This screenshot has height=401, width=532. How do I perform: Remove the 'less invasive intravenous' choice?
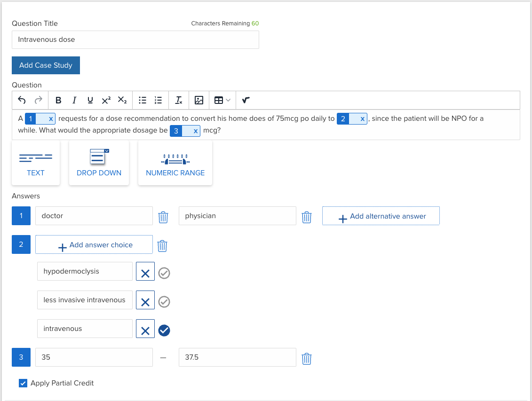click(145, 300)
